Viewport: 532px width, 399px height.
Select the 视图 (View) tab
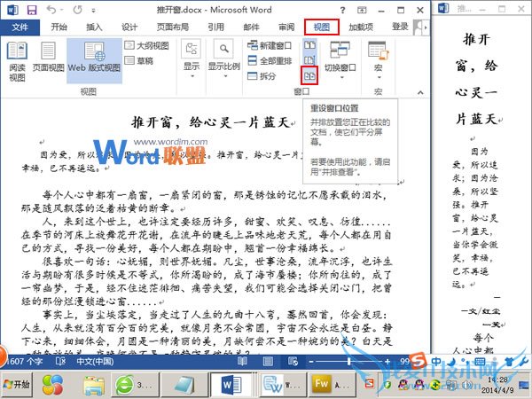pos(321,27)
